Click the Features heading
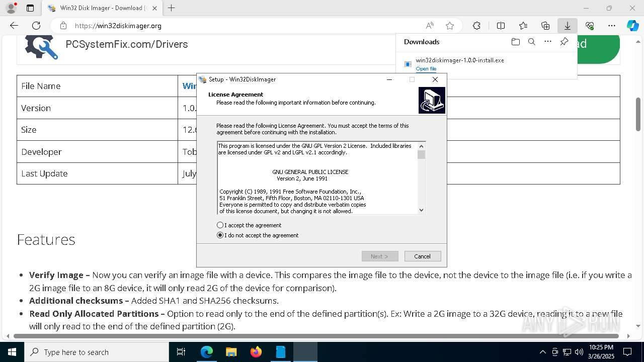Image resolution: width=644 pixels, height=362 pixels. [46, 239]
